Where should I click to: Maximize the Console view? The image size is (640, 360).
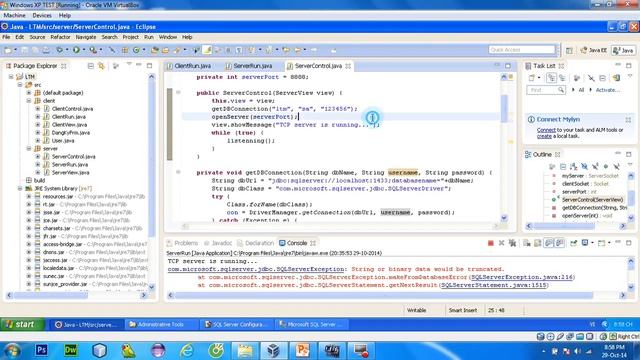pyautogui.click(x=629, y=243)
